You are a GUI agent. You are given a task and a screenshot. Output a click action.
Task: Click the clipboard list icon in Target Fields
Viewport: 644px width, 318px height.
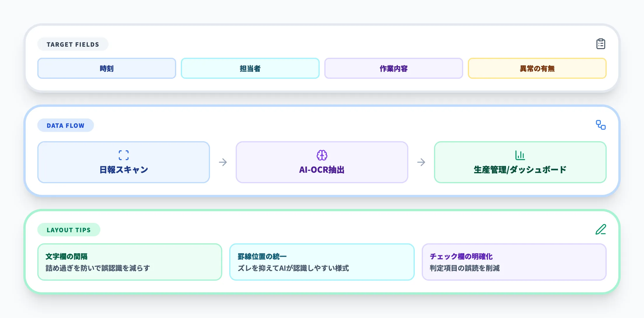point(601,44)
